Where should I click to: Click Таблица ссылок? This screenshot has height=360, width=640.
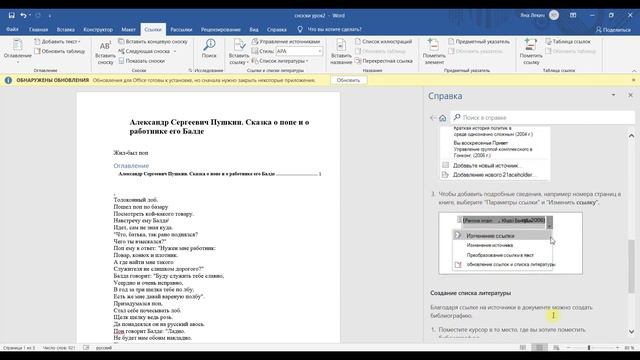pyautogui.click(x=568, y=42)
